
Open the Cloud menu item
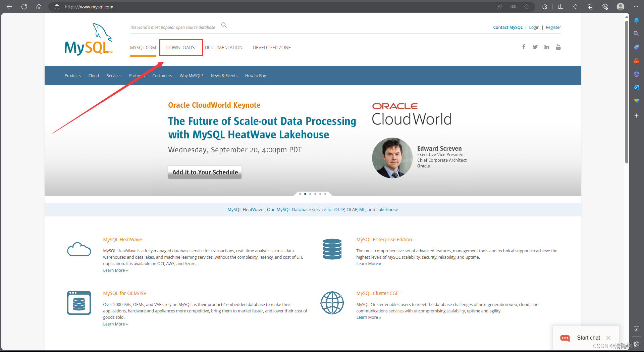tap(94, 76)
